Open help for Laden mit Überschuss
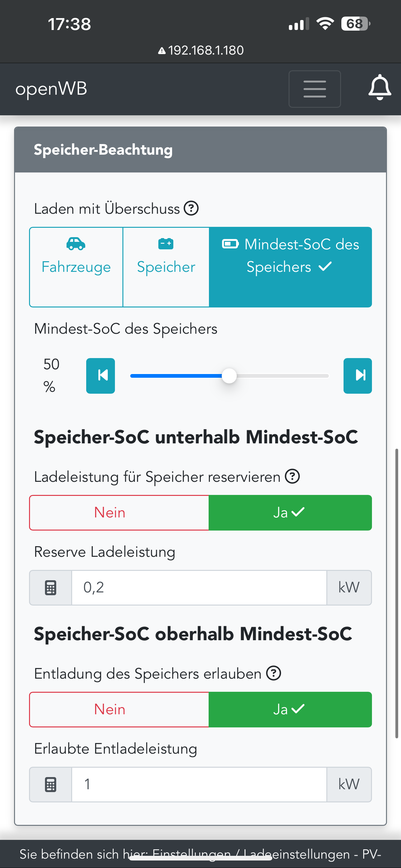 coord(191,208)
